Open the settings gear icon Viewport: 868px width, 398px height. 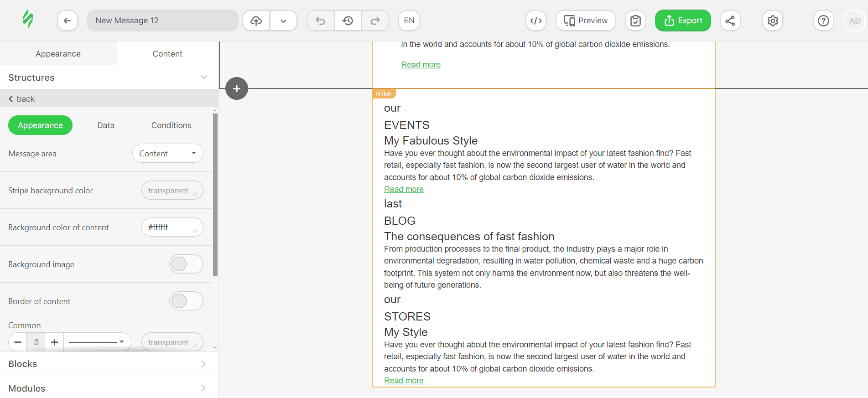773,21
